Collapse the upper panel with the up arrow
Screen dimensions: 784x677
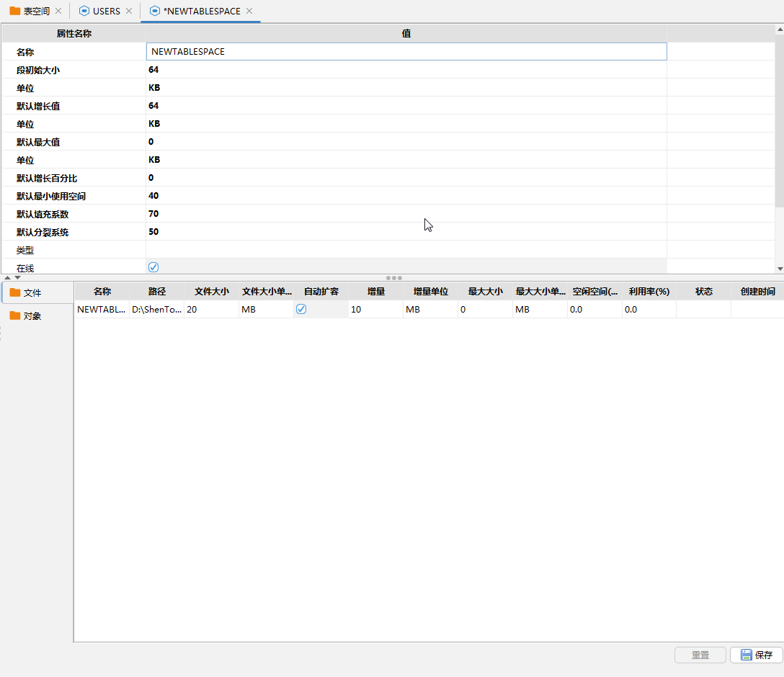pyautogui.click(x=8, y=277)
